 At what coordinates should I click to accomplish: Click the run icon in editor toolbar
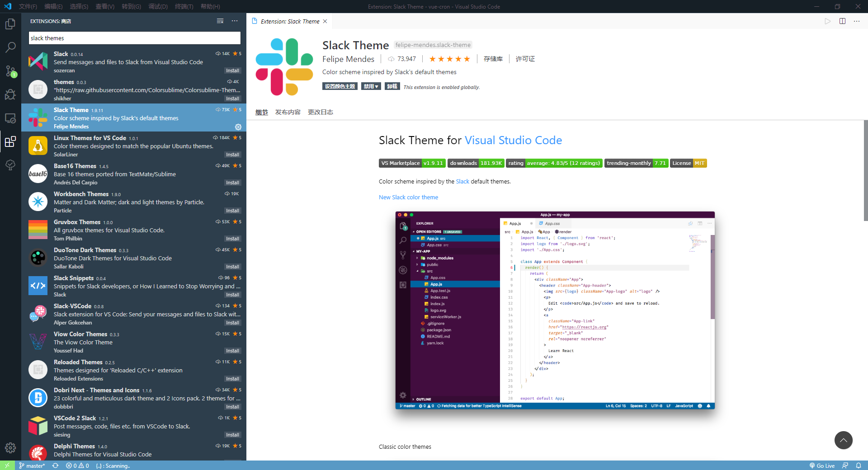pos(827,21)
